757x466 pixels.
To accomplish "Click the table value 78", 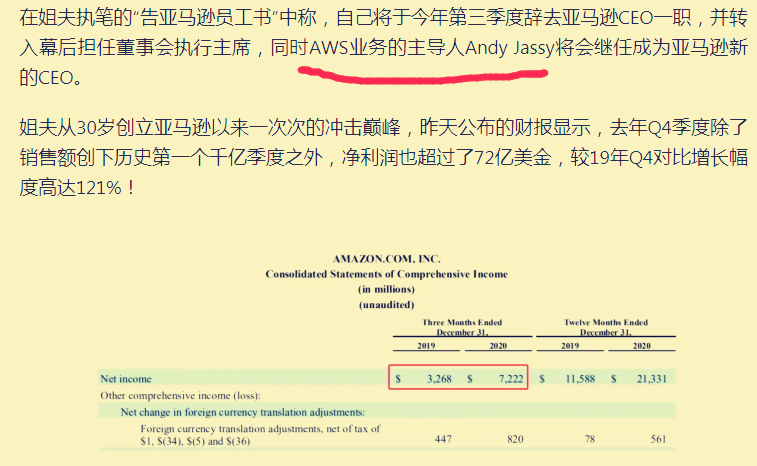I will 590,439.
